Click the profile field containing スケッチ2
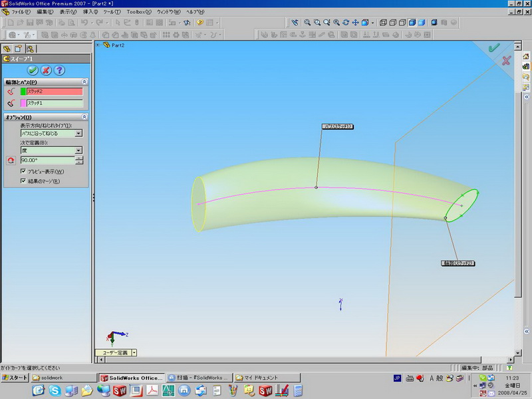This screenshot has height=399, width=532. click(55, 91)
